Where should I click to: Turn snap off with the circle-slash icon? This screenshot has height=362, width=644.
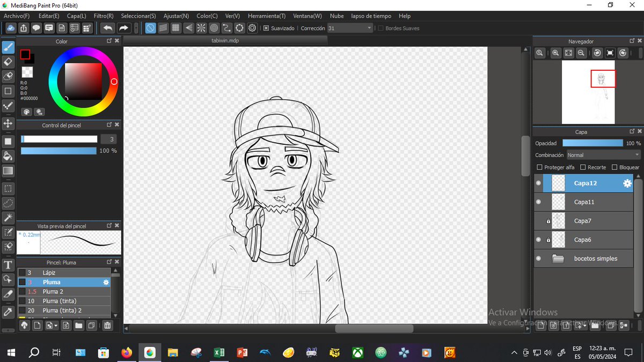[x=151, y=28]
